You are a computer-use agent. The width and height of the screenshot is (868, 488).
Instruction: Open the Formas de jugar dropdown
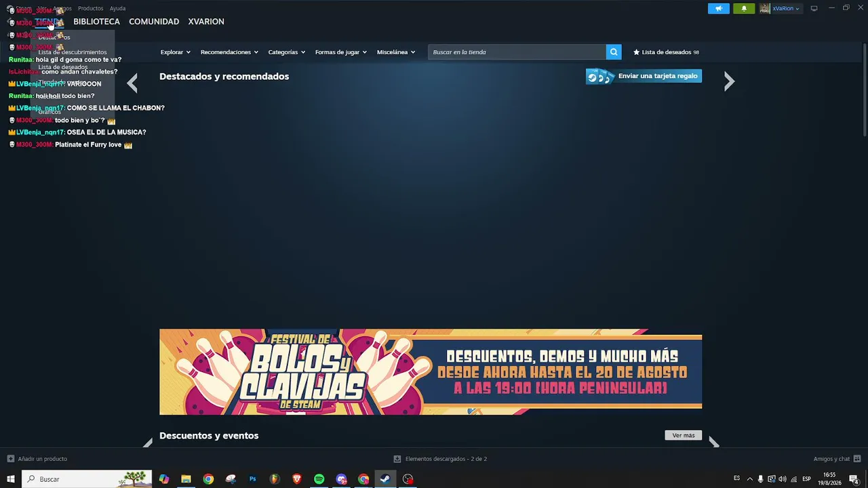click(x=340, y=52)
